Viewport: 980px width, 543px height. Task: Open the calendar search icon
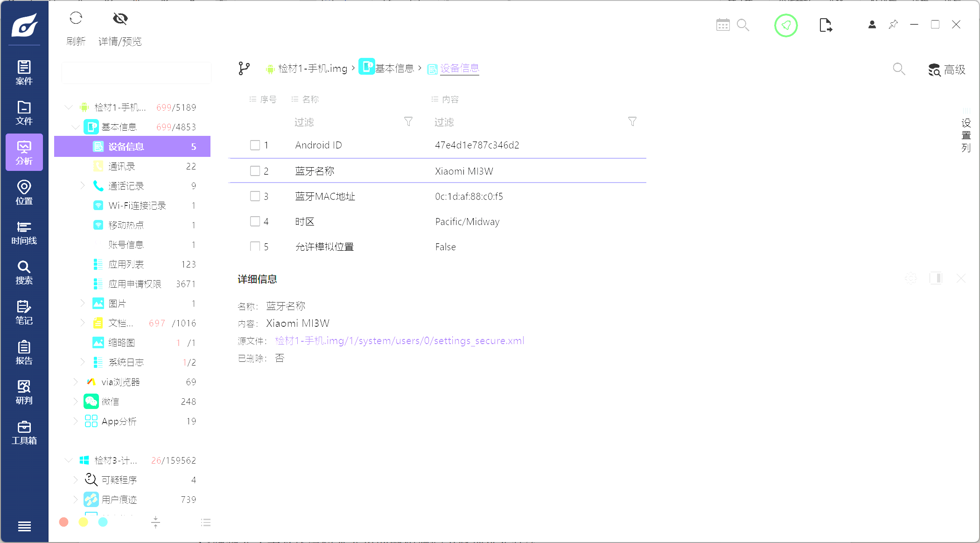pos(723,25)
